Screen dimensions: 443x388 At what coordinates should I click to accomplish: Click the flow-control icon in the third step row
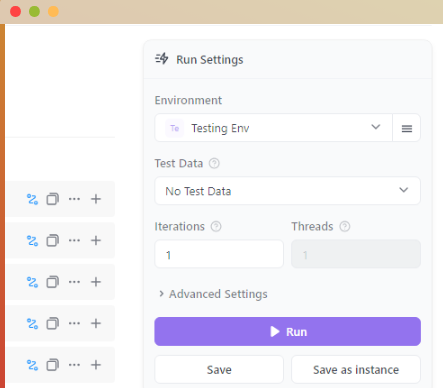32,282
